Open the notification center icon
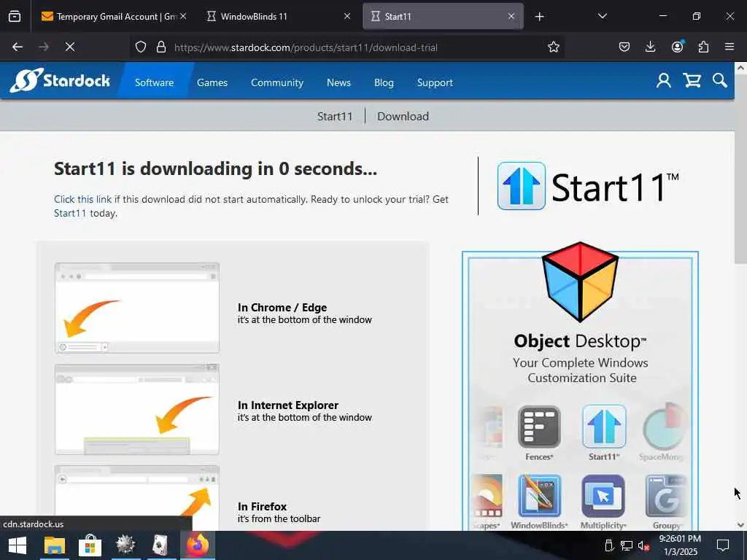 (x=723, y=545)
